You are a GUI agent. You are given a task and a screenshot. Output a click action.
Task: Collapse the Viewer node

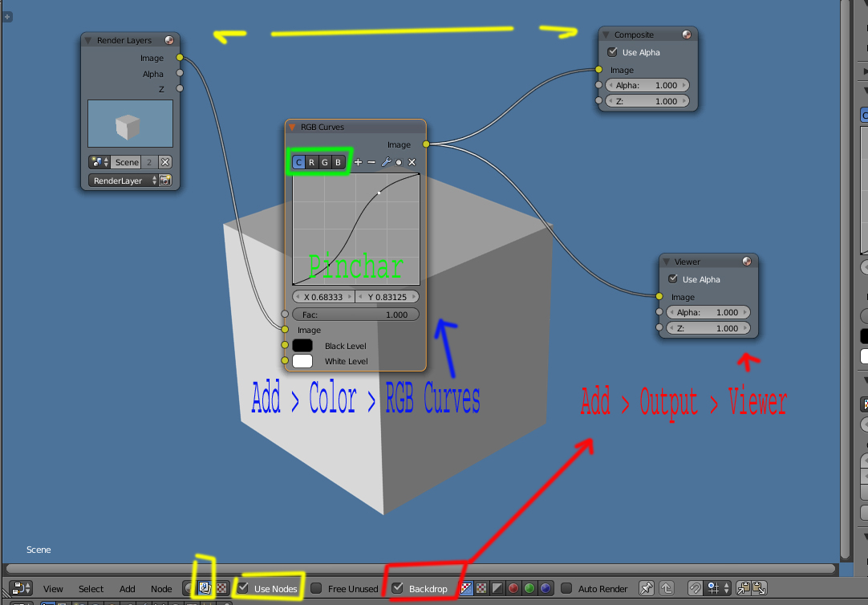tap(666, 262)
